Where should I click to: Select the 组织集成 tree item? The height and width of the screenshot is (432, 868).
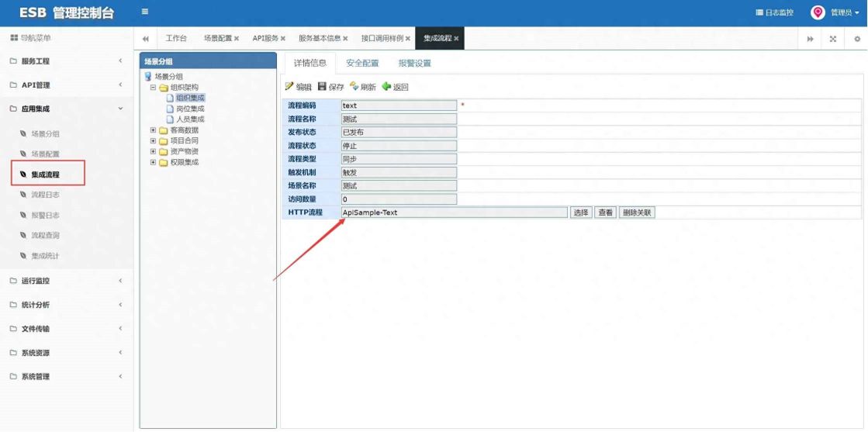pos(190,98)
